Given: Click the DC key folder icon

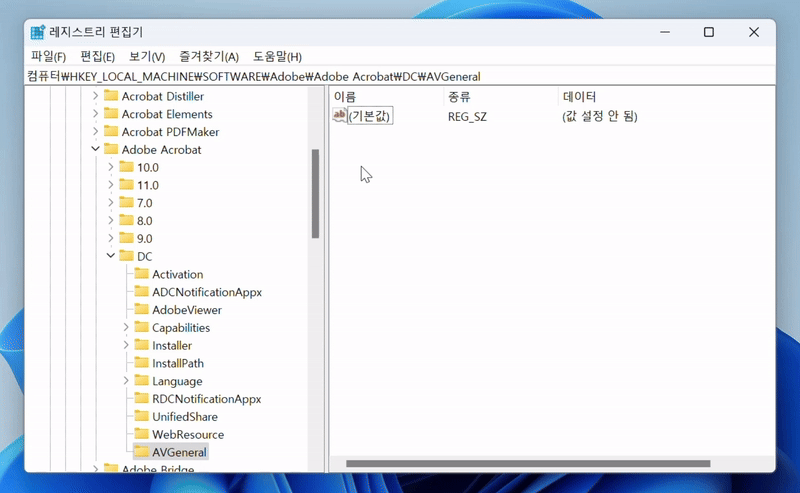Looking at the screenshot, I should (126, 256).
